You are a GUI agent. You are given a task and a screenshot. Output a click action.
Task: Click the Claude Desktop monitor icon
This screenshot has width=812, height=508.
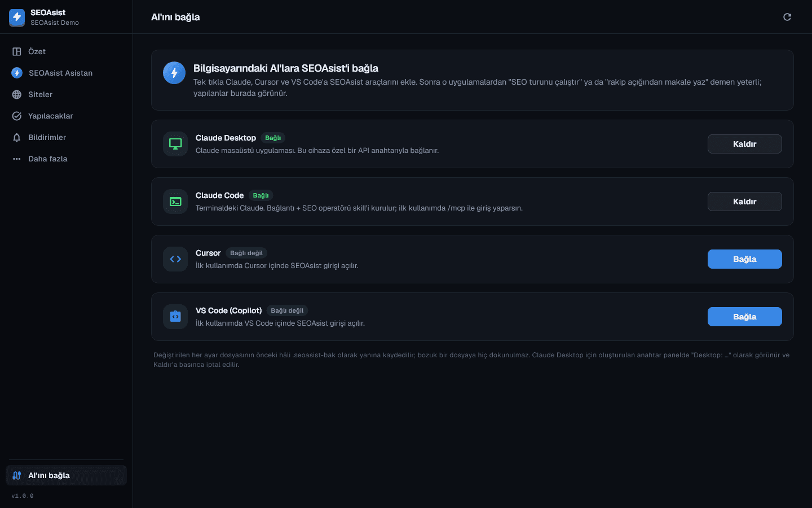(175, 144)
